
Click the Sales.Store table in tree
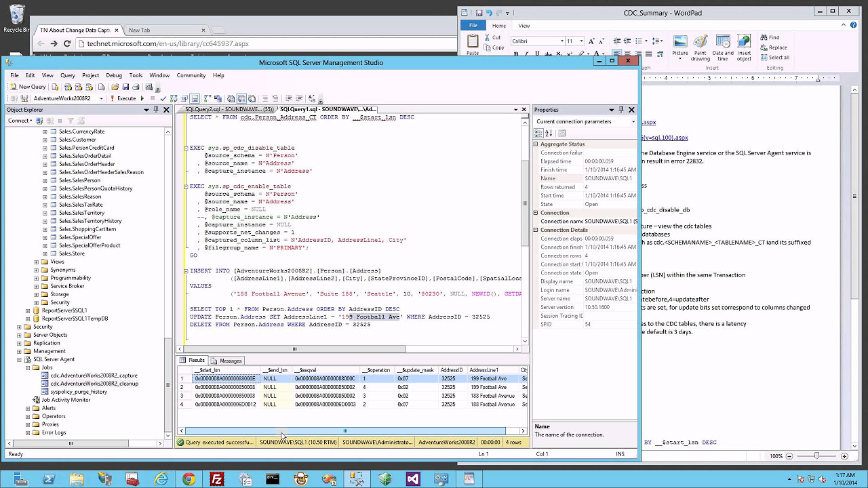coord(71,253)
